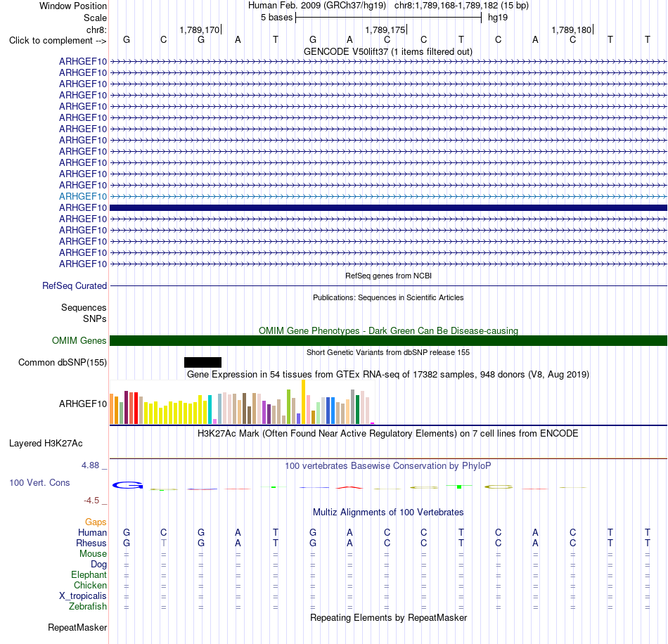The width and height of the screenshot is (668, 644).
Task: Click the hg19 label beside the scale bar
Action: coord(498,18)
